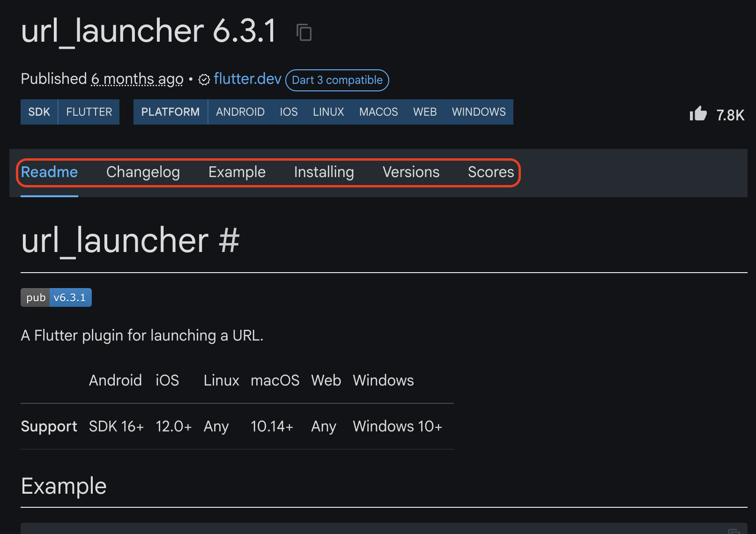
Task: Click the '12.0+' table cell
Action: pyautogui.click(x=174, y=426)
